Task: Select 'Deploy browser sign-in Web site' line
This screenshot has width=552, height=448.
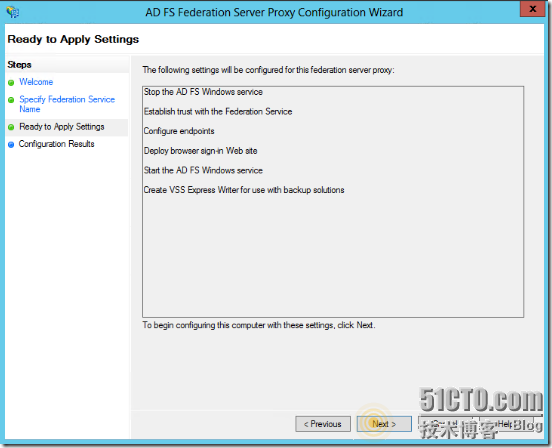Action: click(200, 151)
